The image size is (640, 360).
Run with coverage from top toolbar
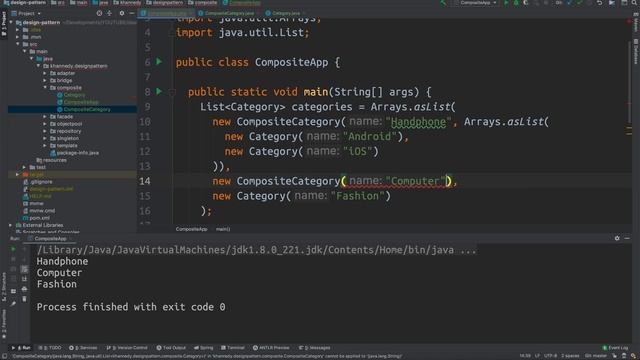[x=526, y=3]
